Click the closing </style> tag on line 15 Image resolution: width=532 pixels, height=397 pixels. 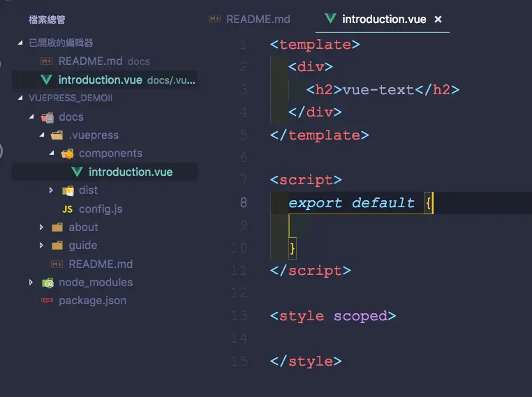(306, 361)
